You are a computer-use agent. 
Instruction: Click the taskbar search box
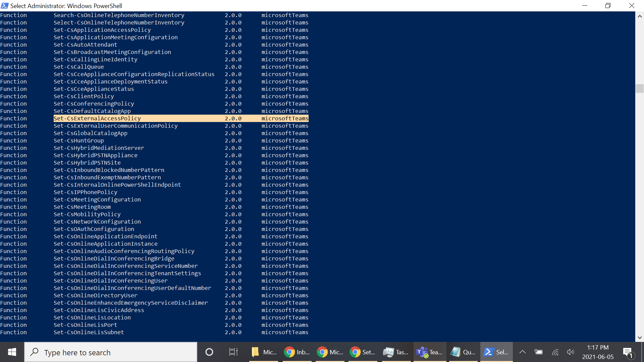pos(111,352)
